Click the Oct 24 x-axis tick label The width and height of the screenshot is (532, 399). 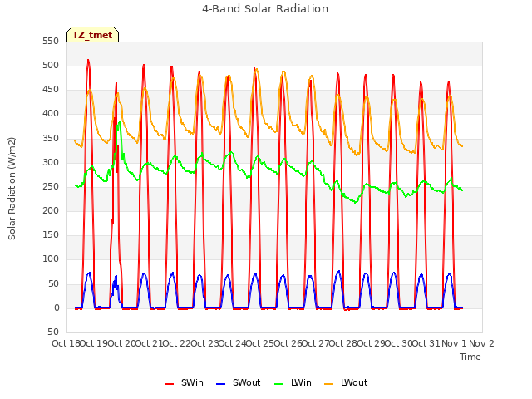click(232, 343)
